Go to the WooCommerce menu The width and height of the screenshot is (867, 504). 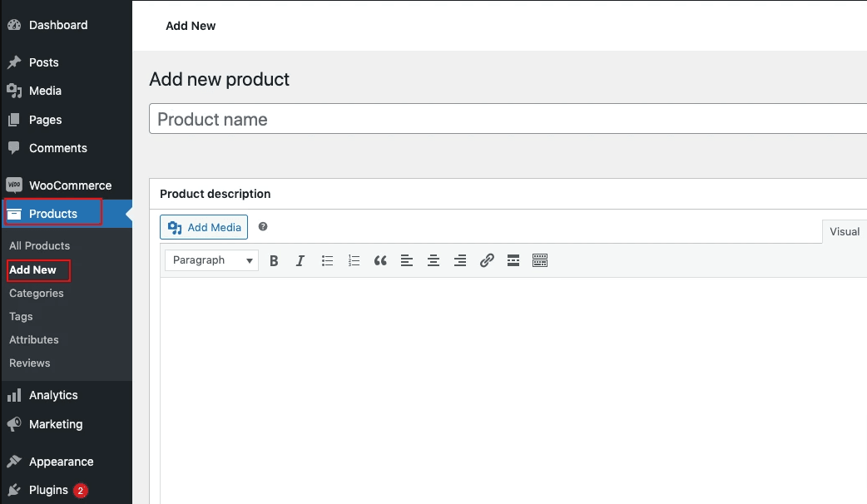[x=70, y=185]
